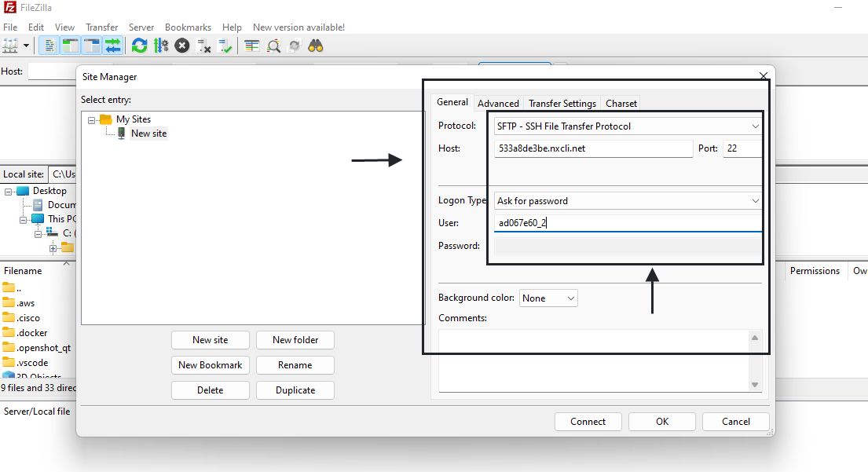Switch to the Charset tab
The image size is (868, 472).
pos(621,104)
